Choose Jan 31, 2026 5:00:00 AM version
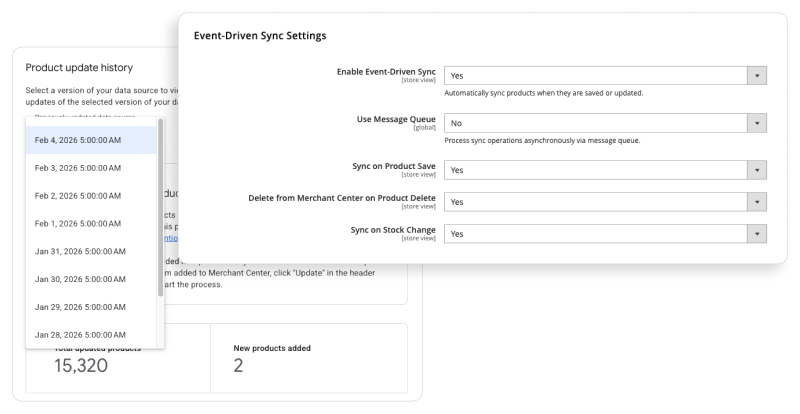The width and height of the screenshot is (800, 414). coord(90,251)
